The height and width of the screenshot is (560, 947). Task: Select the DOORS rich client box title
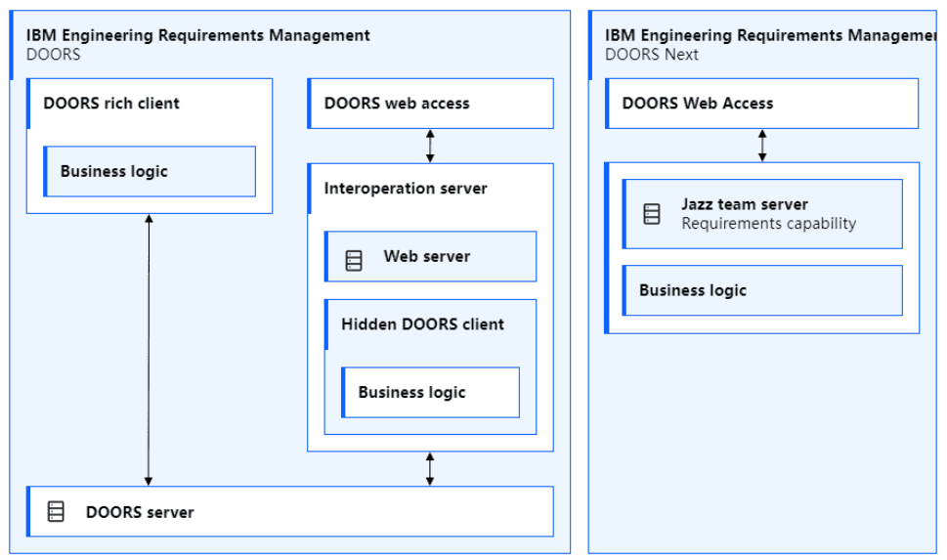coord(111,103)
